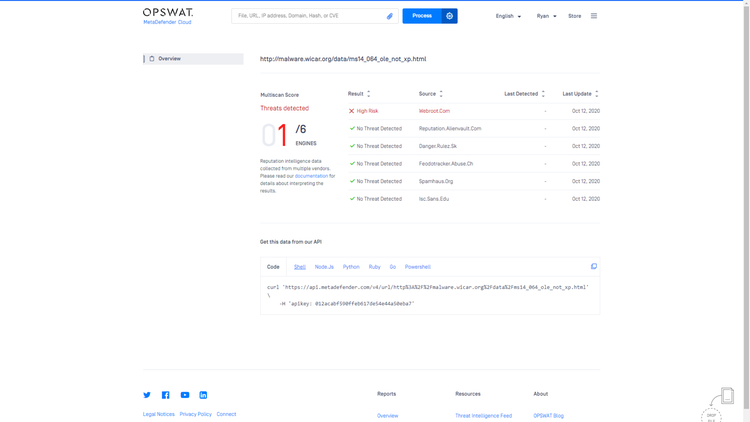The image size is (750, 422).
Task: Open the YouTube social icon
Action: [x=185, y=395]
